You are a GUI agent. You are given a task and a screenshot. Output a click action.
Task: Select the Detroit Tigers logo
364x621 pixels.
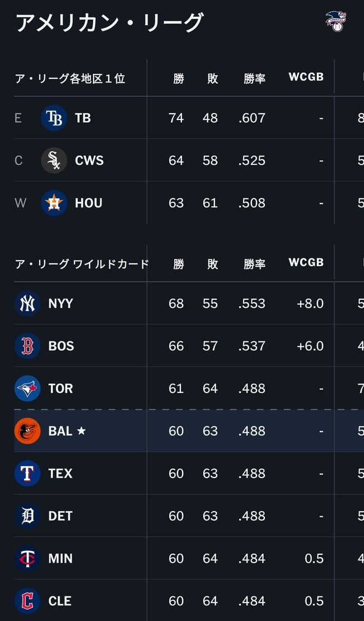pyautogui.click(x=27, y=516)
